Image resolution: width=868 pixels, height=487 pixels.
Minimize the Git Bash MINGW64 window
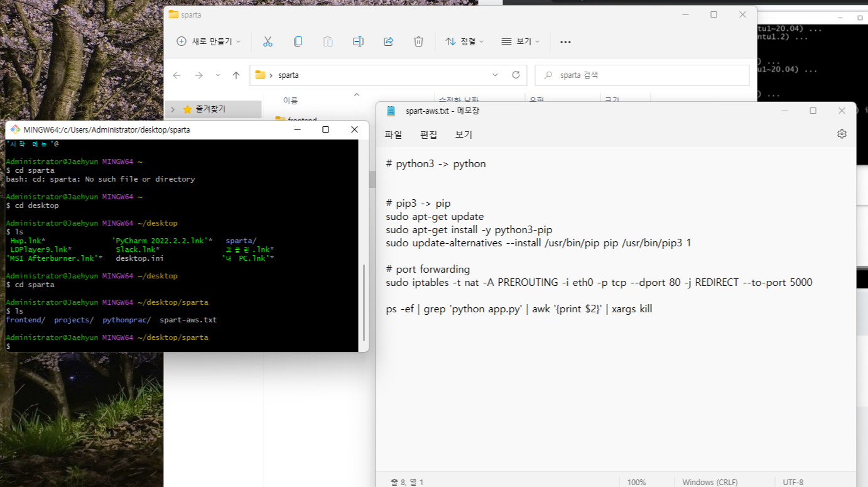[296, 129]
